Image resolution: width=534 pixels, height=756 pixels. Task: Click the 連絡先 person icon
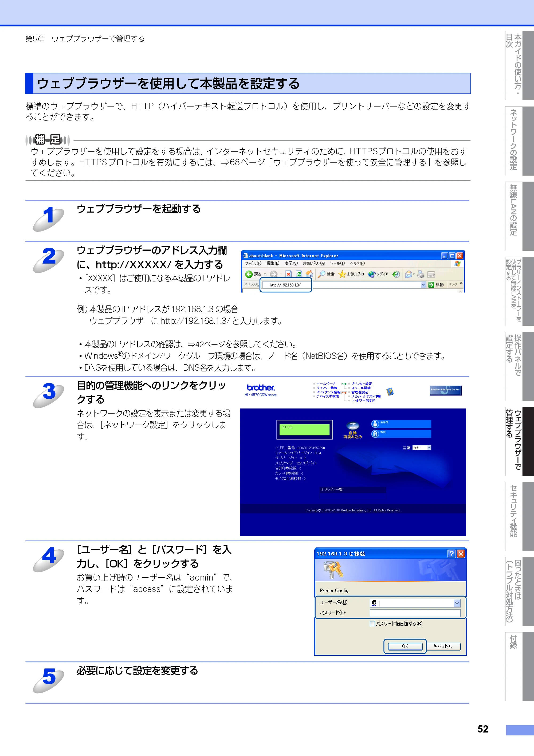(375, 424)
